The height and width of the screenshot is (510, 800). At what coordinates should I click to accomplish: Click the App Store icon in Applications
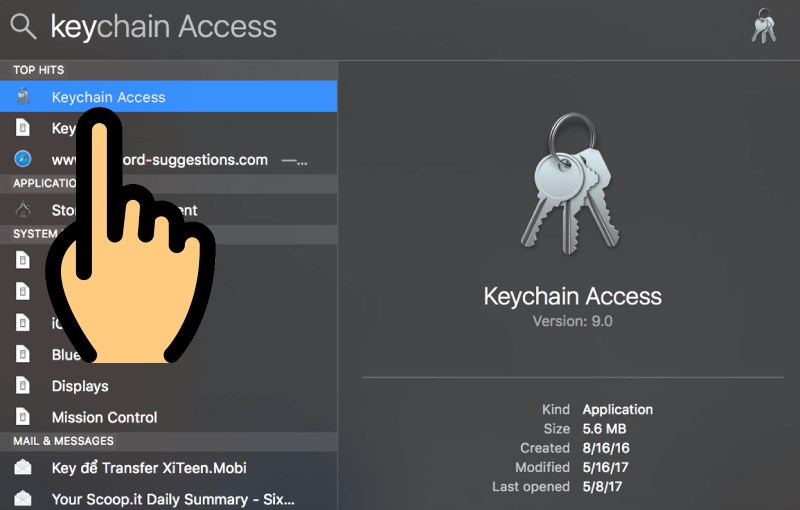[23, 210]
